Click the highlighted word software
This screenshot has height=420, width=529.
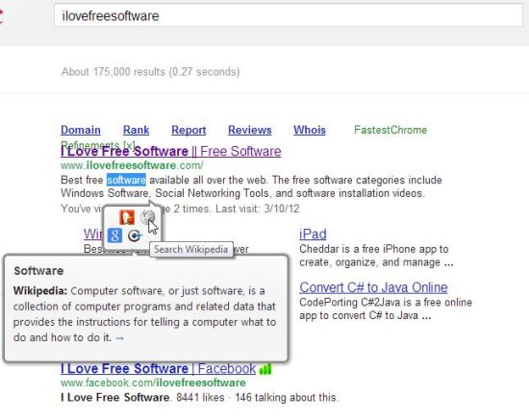pos(126,180)
